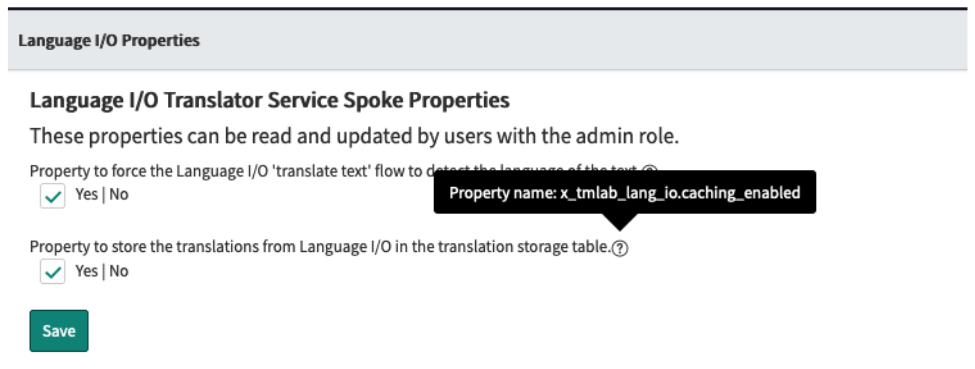
Task: Click help icon beside translation storage table property
Action: coord(620,249)
